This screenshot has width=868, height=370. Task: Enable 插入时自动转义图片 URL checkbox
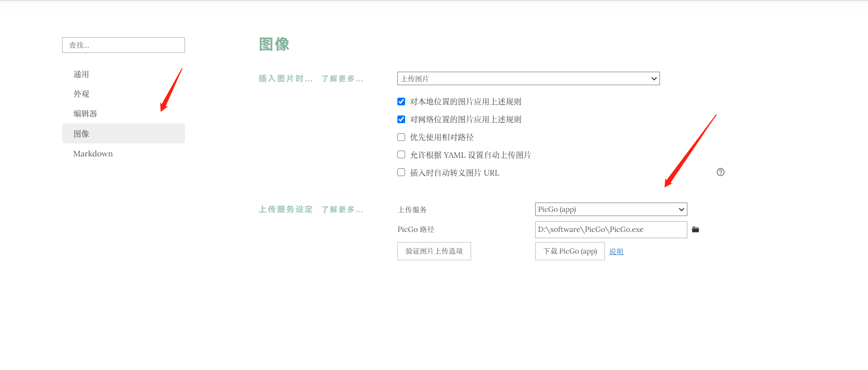point(401,172)
